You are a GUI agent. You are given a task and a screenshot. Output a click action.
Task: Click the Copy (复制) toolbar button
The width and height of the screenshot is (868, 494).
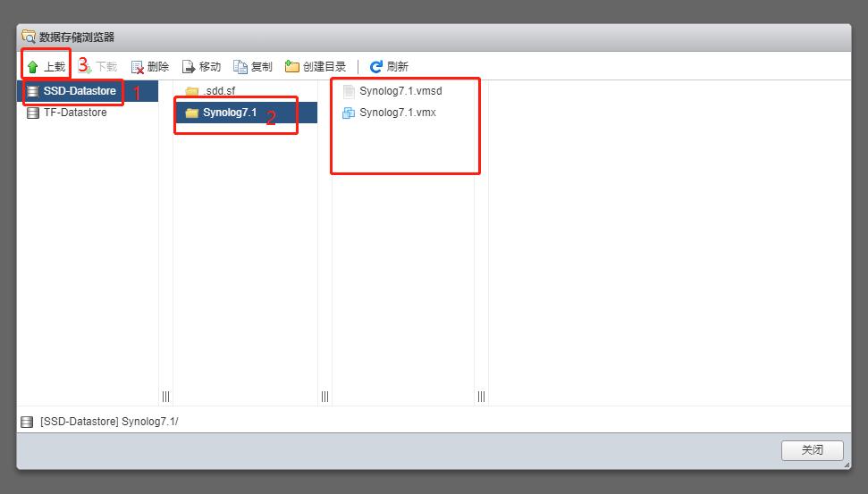tap(253, 67)
